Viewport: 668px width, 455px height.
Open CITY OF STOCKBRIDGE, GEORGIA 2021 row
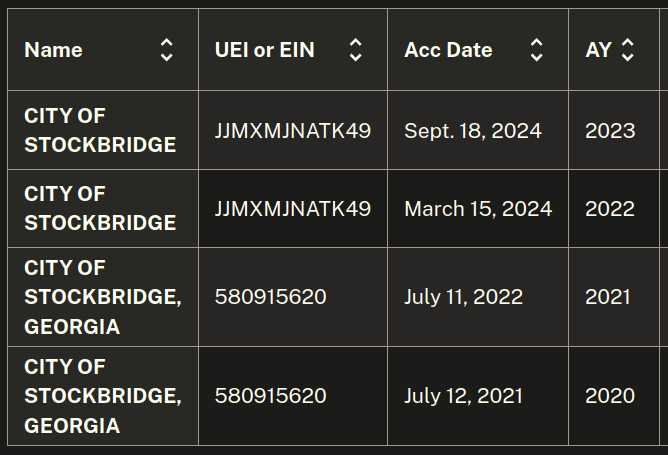103,297
